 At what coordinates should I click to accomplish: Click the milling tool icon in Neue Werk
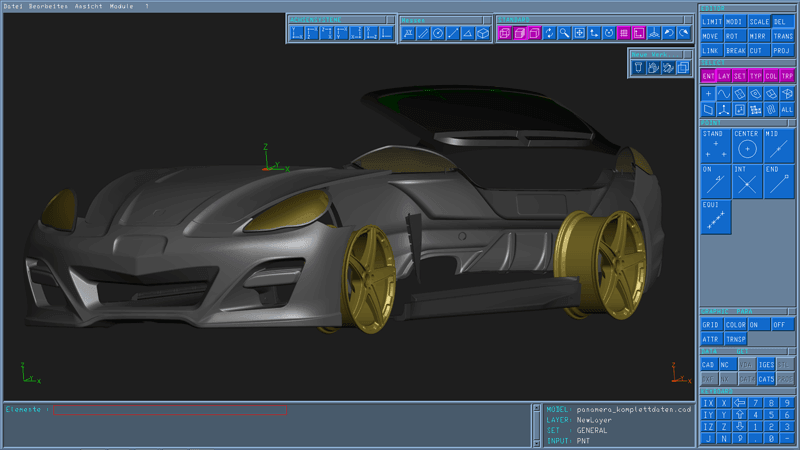pos(638,67)
